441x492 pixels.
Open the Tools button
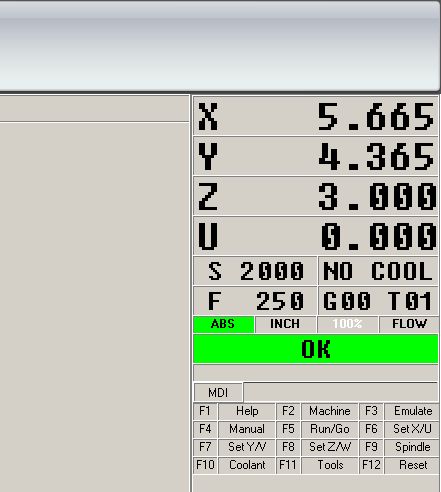[330, 465]
